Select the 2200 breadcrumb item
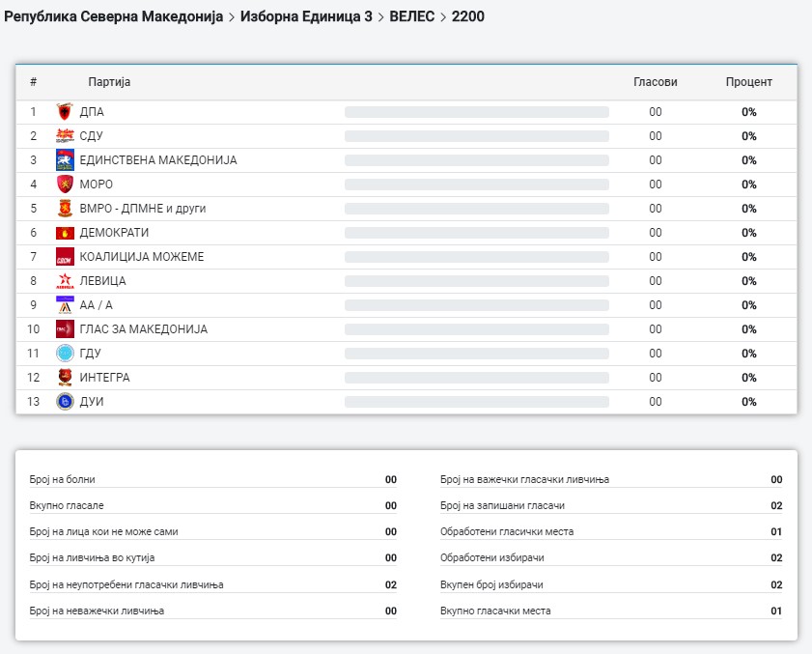This screenshot has width=812, height=654. (x=468, y=16)
